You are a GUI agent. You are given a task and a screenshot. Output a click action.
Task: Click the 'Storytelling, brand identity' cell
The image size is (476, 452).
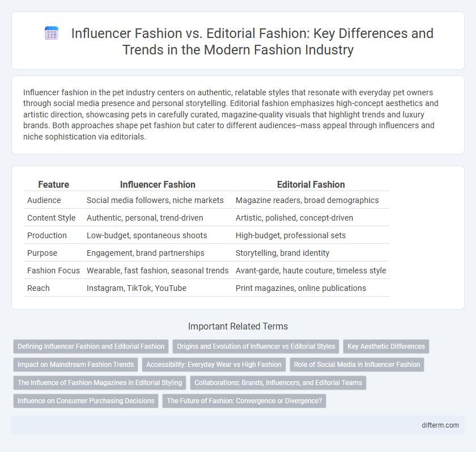(311, 253)
